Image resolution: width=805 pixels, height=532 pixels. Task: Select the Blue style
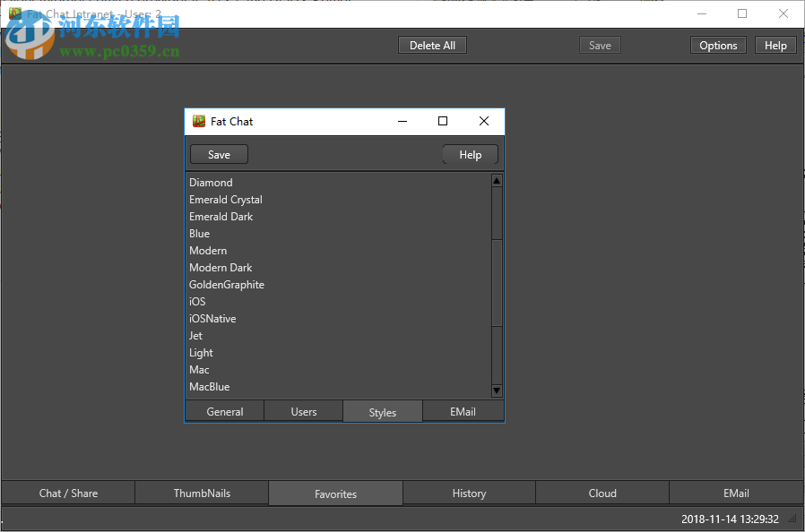(338, 234)
